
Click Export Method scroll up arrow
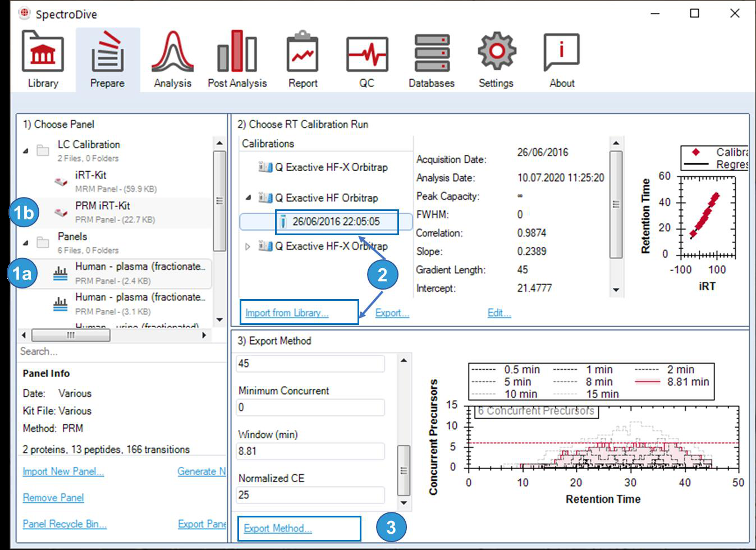click(x=404, y=360)
